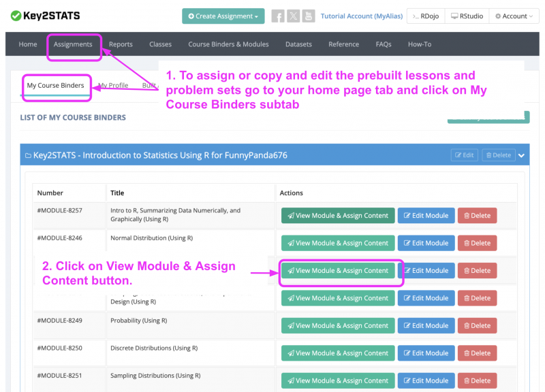The width and height of the screenshot is (545, 392).
Task: Edit Module for Sampling Distributions
Action: point(426,380)
